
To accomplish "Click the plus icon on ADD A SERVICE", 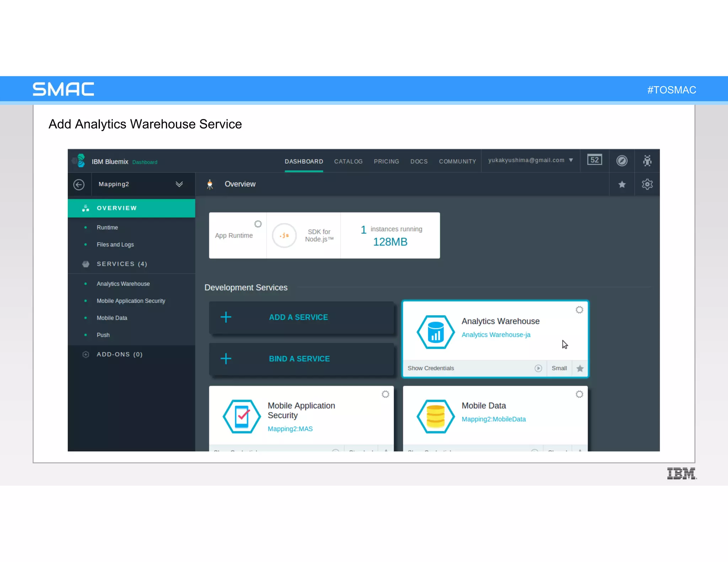I will [x=226, y=317].
